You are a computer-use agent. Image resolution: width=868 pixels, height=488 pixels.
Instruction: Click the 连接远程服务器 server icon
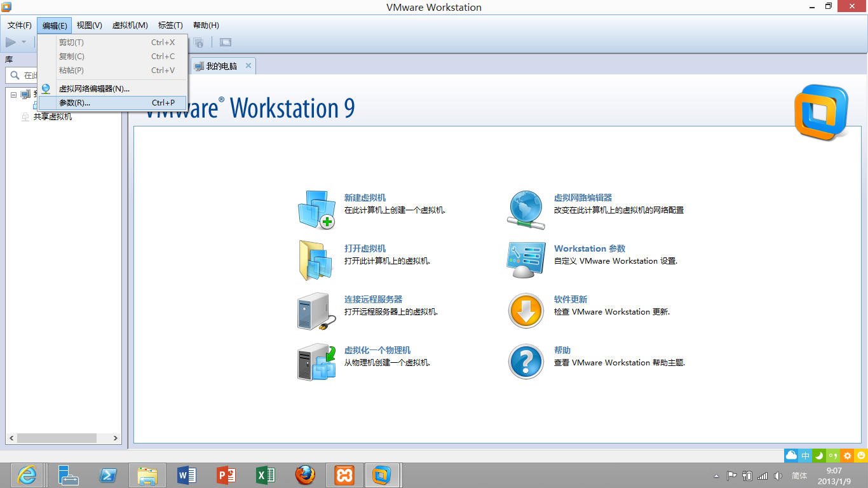coord(316,311)
